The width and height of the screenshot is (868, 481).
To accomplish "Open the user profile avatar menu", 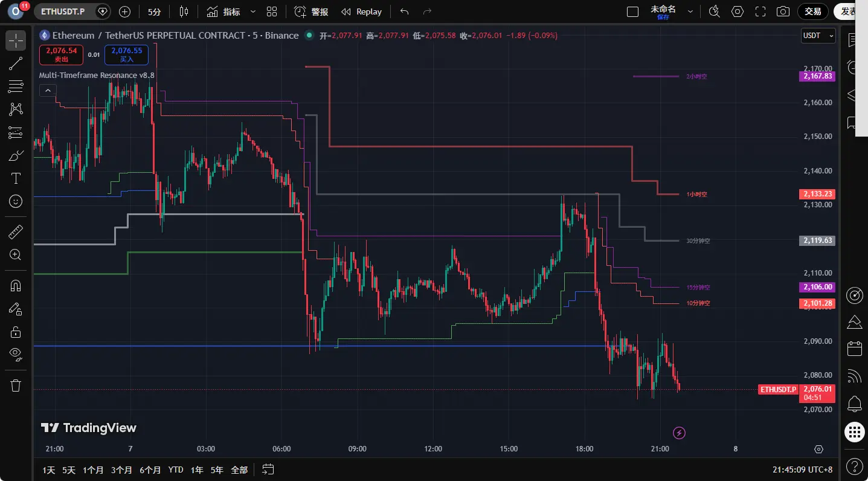I will 16,11.
